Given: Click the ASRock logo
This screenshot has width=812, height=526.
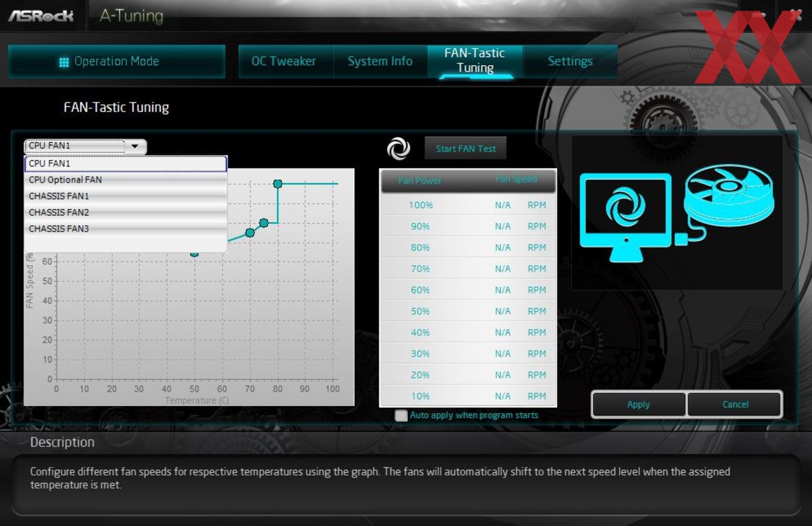Looking at the screenshot, I should click(41, 15).
